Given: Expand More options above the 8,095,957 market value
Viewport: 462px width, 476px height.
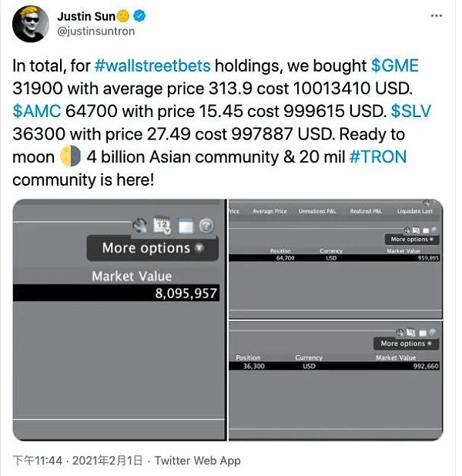Looking at the screenshot, I should 152,248.
